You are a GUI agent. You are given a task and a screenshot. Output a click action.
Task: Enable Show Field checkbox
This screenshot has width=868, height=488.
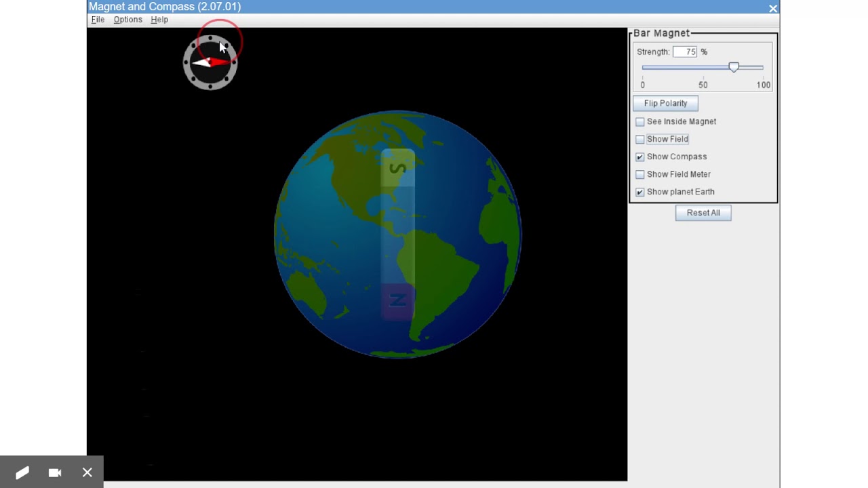click(640, 140)
